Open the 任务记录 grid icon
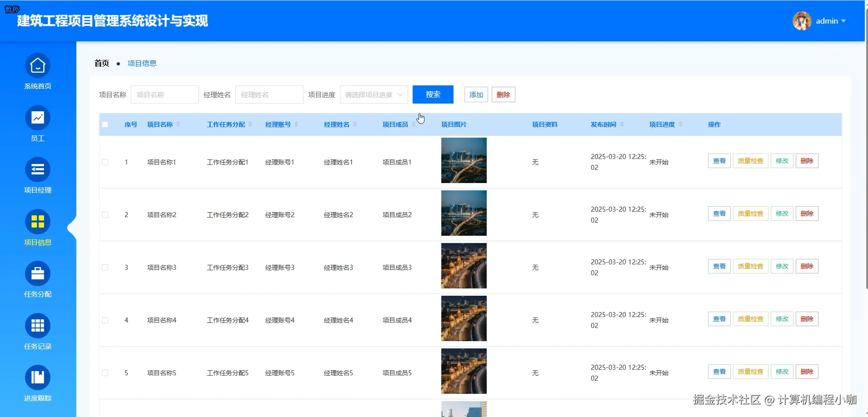The image size is (868, 417). pos(38,326)
